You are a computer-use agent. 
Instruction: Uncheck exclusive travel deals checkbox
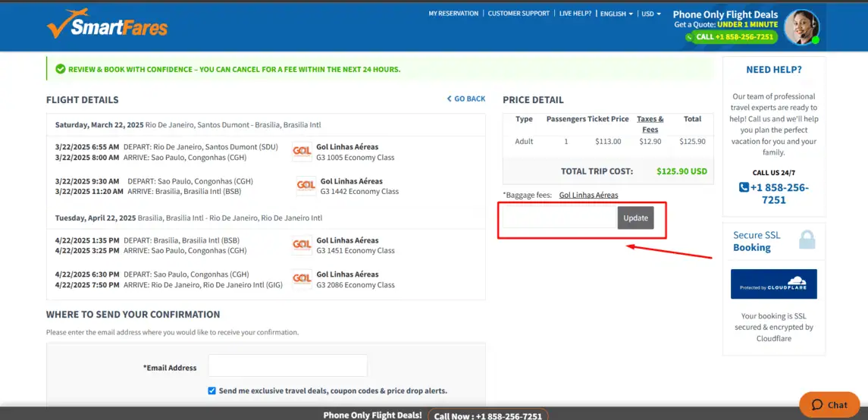point(212,390)
